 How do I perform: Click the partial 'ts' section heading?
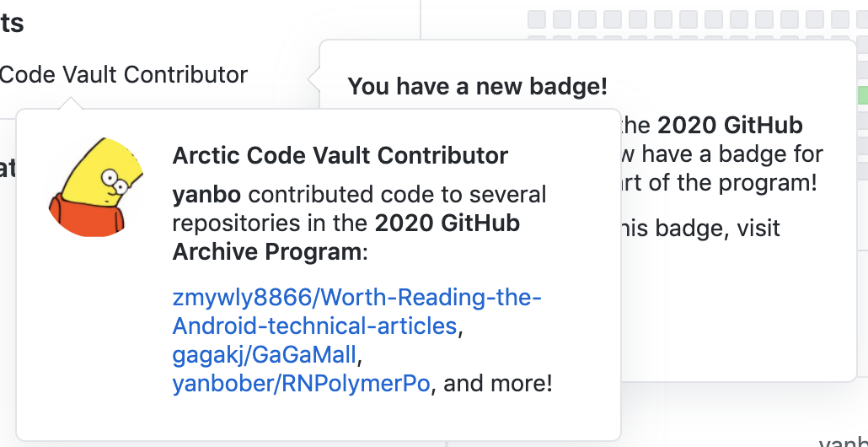(x=12, y=24)
